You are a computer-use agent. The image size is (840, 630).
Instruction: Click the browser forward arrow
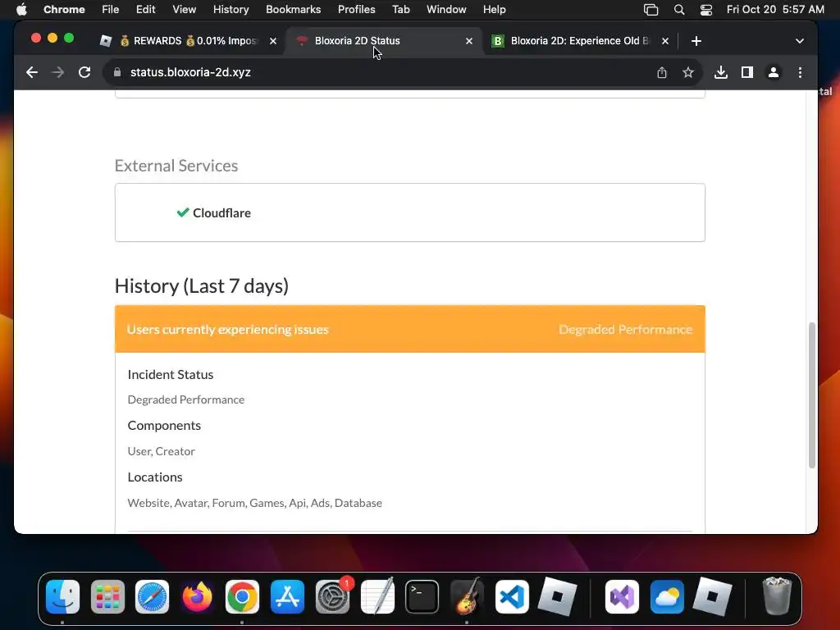[58, 72]
